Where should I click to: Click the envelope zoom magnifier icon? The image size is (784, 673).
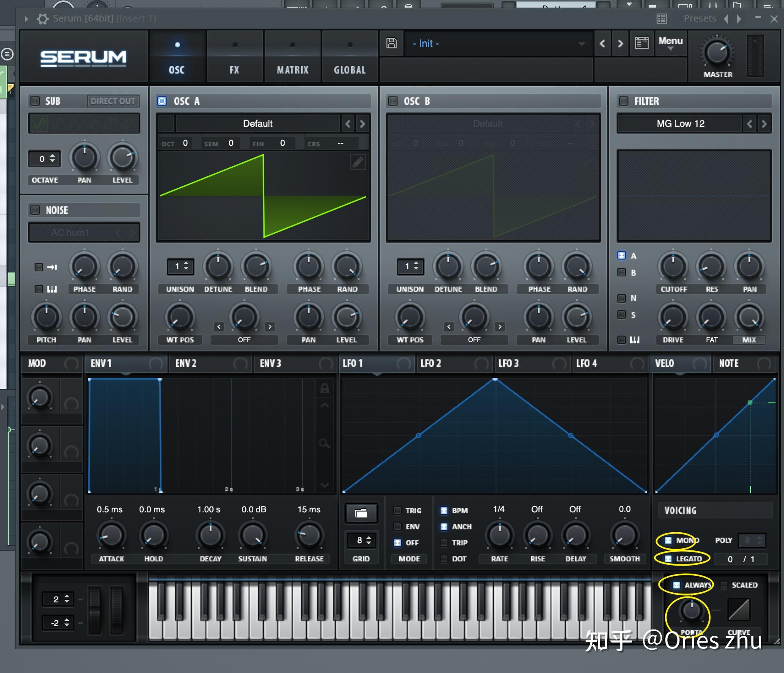(x=324, y=443)
